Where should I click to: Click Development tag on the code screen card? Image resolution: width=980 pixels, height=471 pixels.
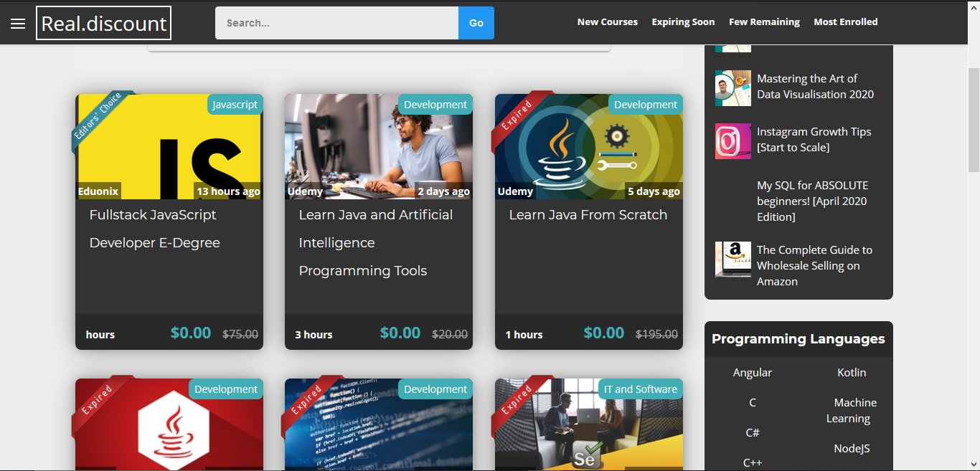435,389
